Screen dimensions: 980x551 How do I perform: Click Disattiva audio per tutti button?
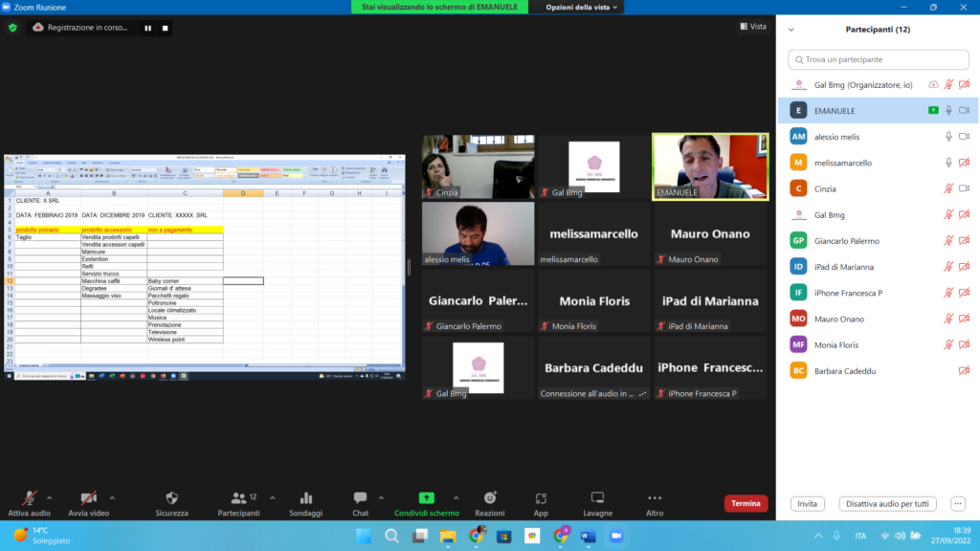(887, 503)
